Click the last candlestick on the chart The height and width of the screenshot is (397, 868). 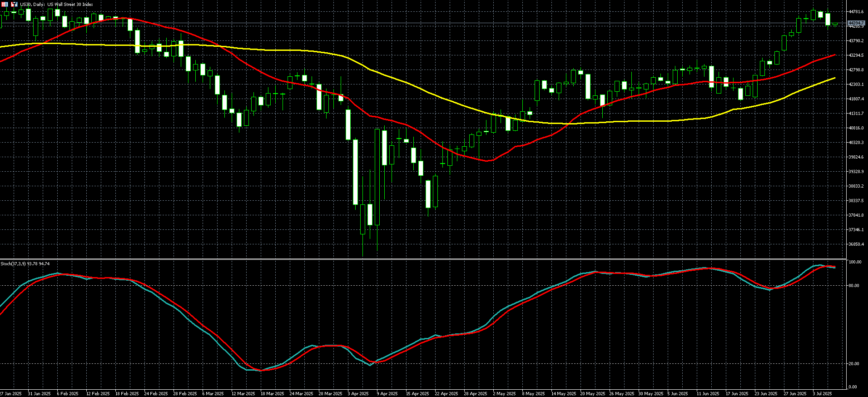pos(835,25)
